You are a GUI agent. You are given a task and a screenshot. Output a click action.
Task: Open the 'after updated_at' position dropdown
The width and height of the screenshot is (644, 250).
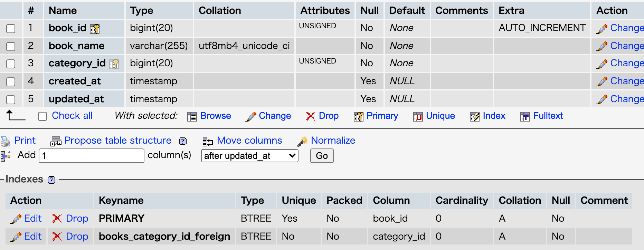249,156
